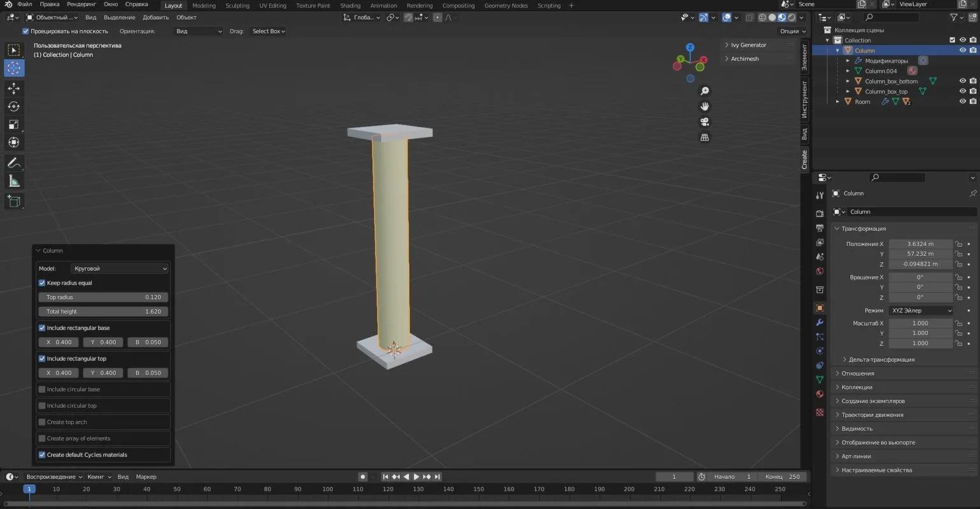980x509 pixels.
Task: Click the Total height slider field
Action: (x=104, y=312)
